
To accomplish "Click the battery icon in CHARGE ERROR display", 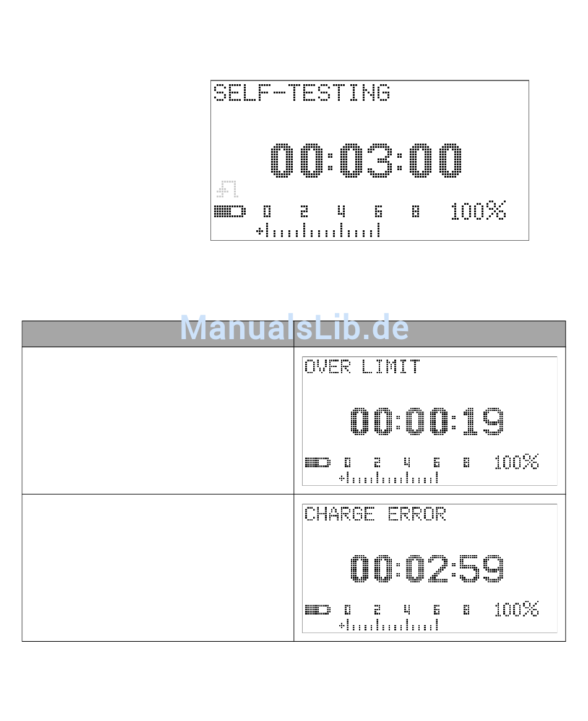I will [x=318, y=610].
